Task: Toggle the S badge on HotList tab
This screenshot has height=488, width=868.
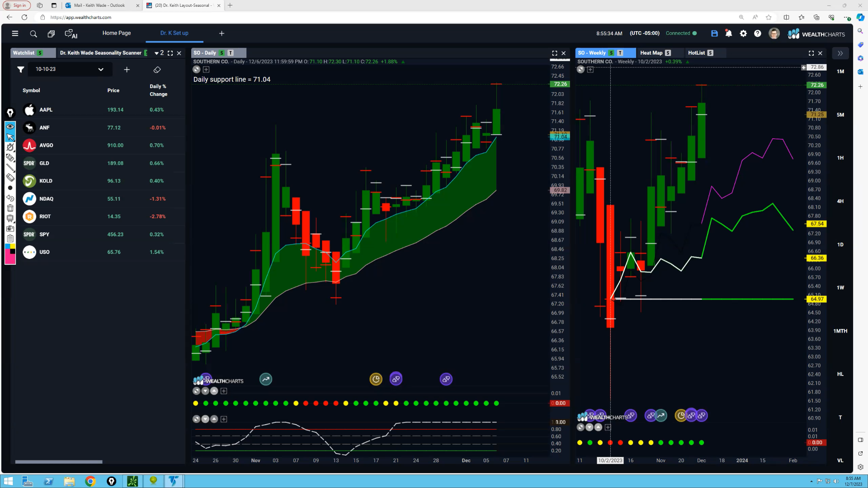Action: tap(710, 53)
